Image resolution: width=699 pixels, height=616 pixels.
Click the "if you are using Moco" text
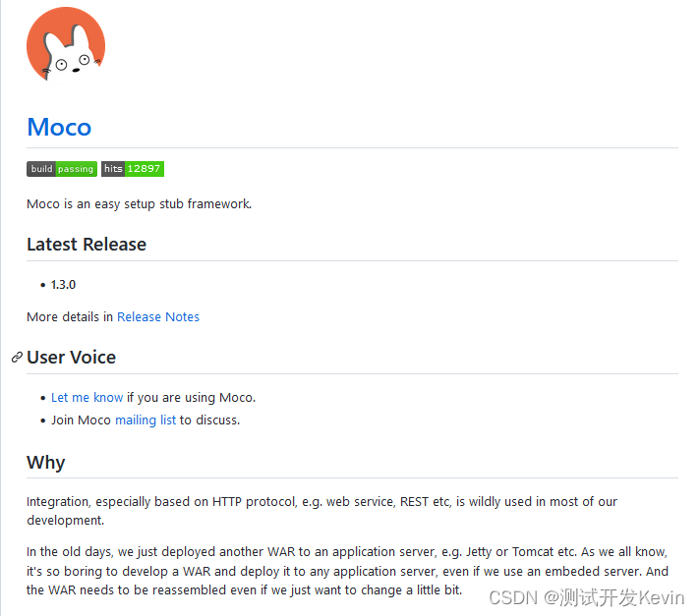tap(192, 397)
